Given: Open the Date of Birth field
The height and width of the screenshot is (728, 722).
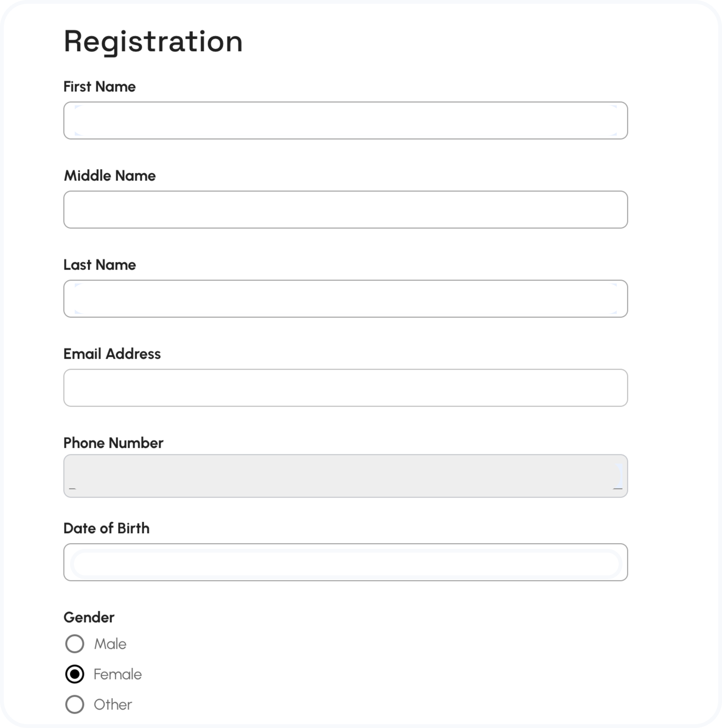Looking at the screenshot, I should click(x=345, y=562).
